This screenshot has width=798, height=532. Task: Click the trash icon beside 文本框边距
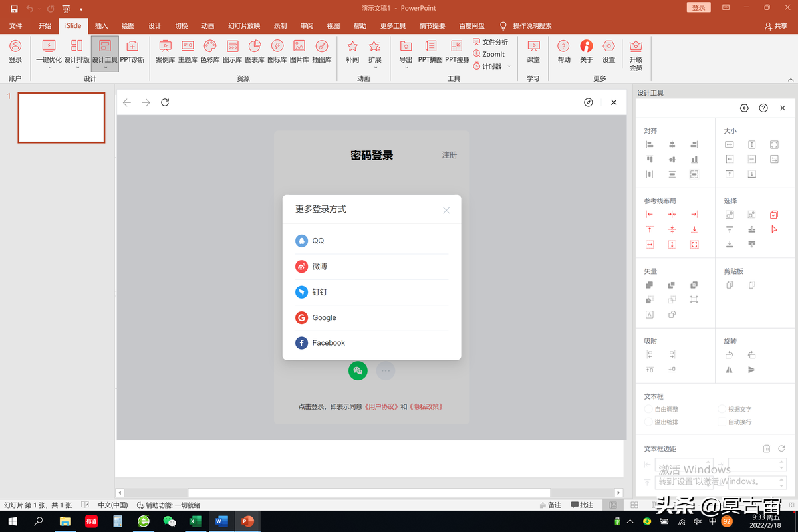click(766, 449)
